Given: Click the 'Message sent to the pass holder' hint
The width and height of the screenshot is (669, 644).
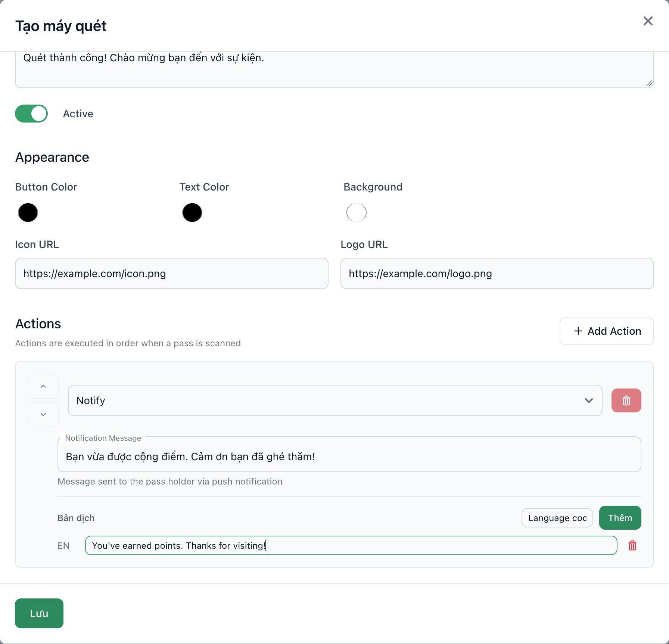Looking at the screenshot, I should [170, 481].
